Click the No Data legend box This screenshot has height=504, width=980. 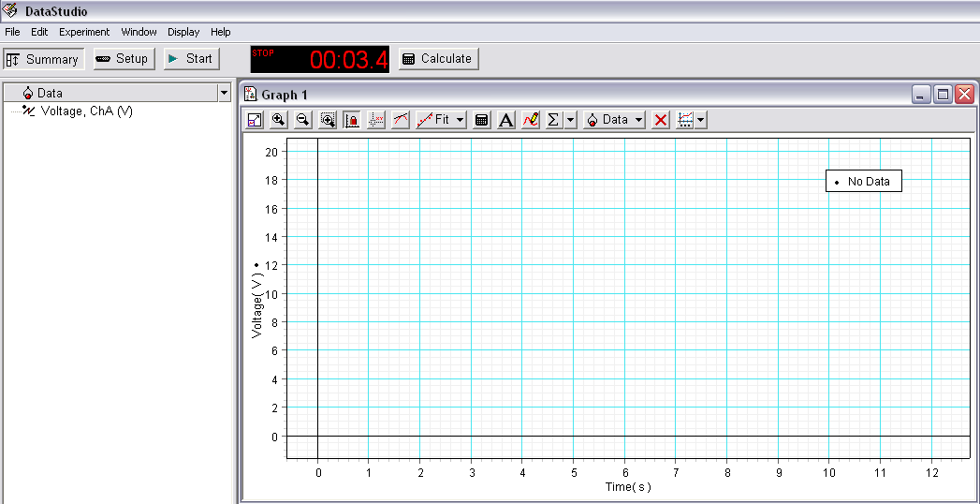864,182
